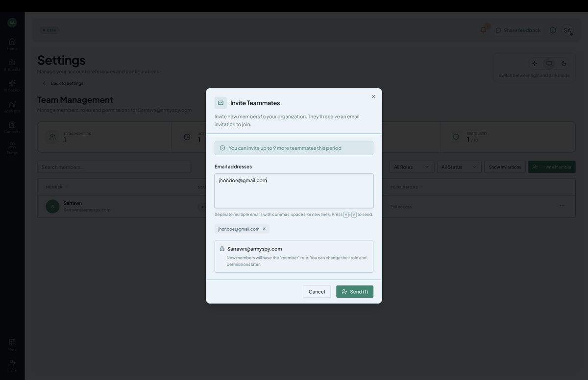The image size is (588, 380).
Task: Switch to light mode sun icon
Action: [534, 64]
